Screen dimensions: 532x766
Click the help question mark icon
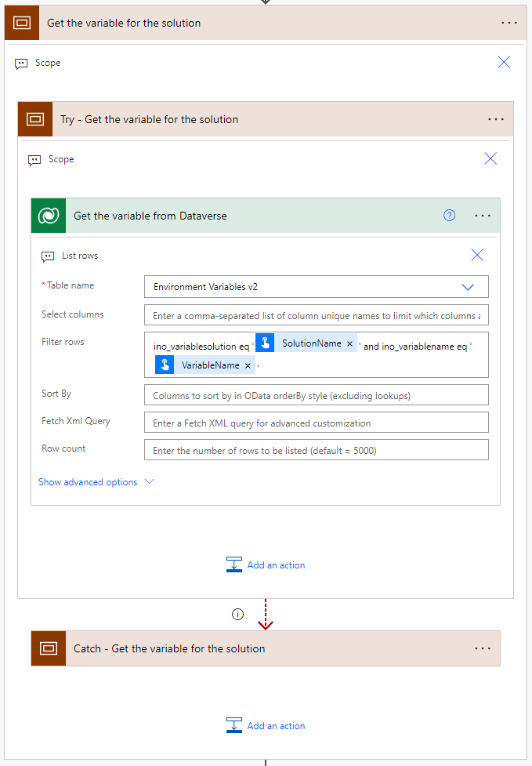coord(450,216)
